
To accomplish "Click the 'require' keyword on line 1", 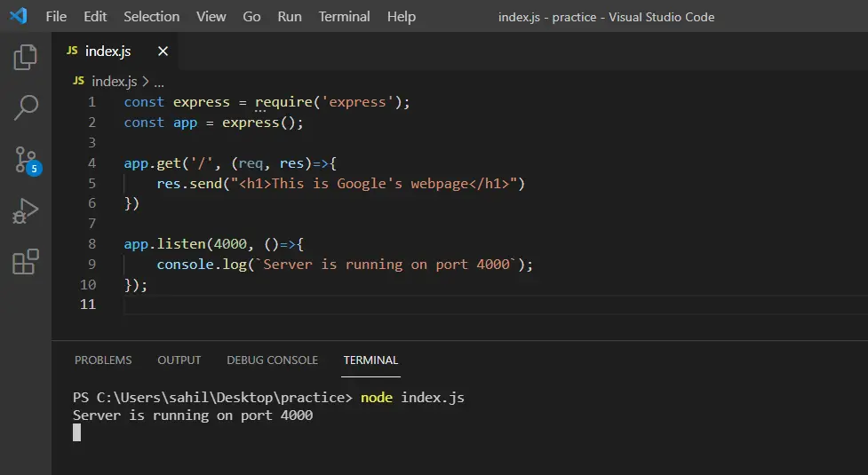I will pyautogui.click(x=283, y=102).
